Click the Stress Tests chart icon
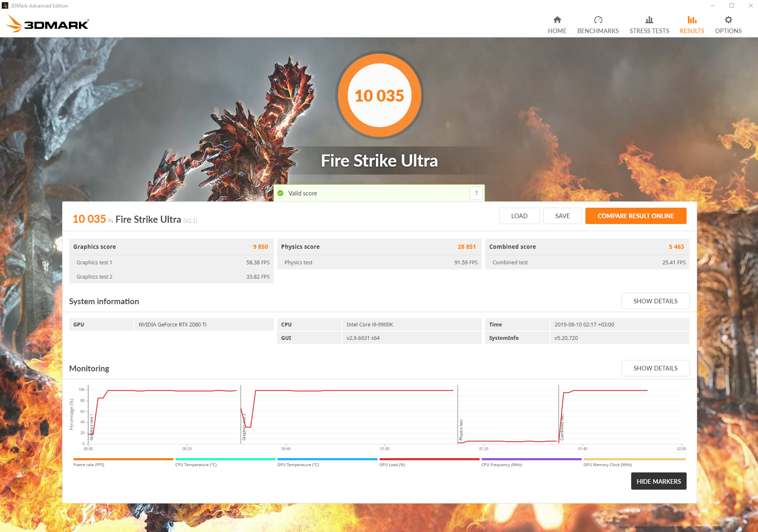This screenshot has width=758, height=532. (649, 20)
